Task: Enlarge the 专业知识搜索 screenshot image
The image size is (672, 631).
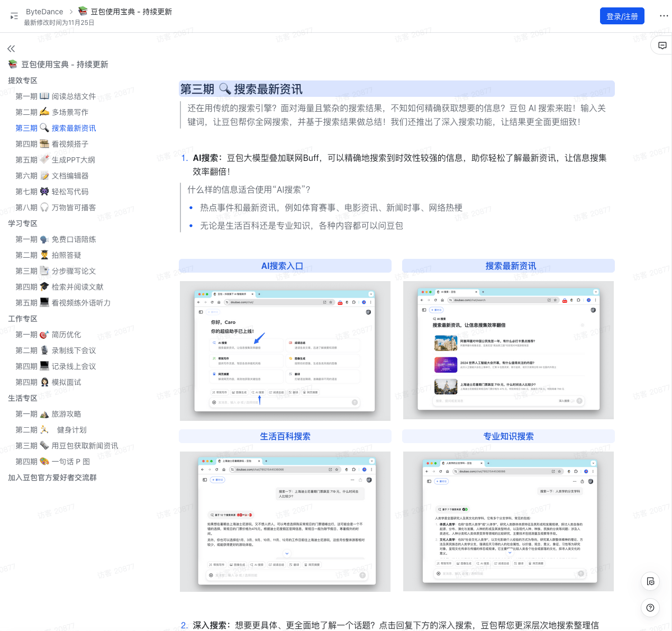Action: point(508,521)
